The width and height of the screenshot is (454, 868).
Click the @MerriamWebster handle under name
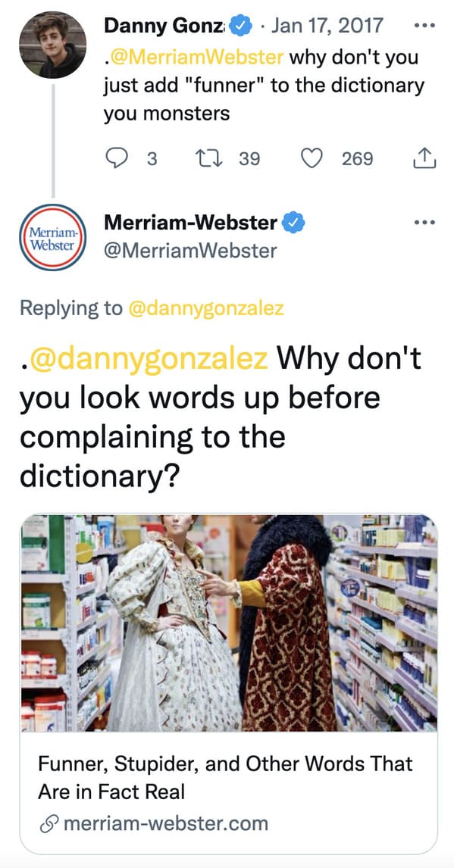[x=190, y=251]
